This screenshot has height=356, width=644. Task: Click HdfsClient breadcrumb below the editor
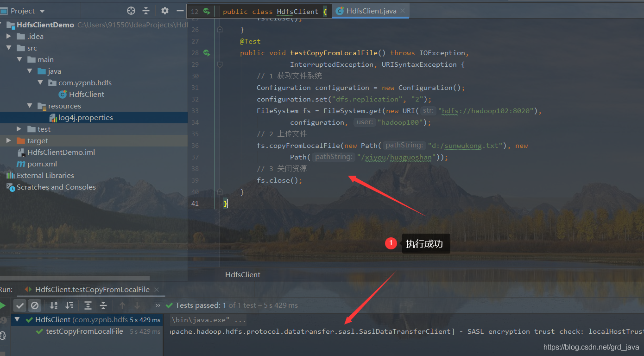(x=243, y=274)
